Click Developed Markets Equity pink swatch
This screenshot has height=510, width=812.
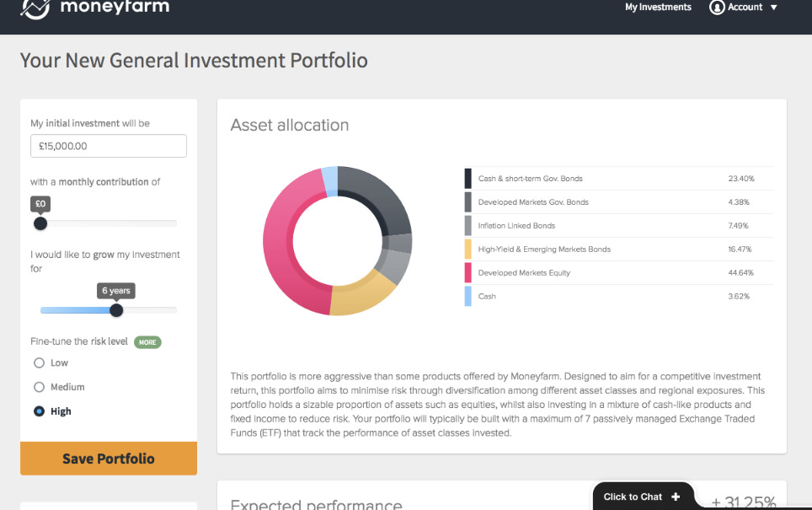(x=468, y=272)
